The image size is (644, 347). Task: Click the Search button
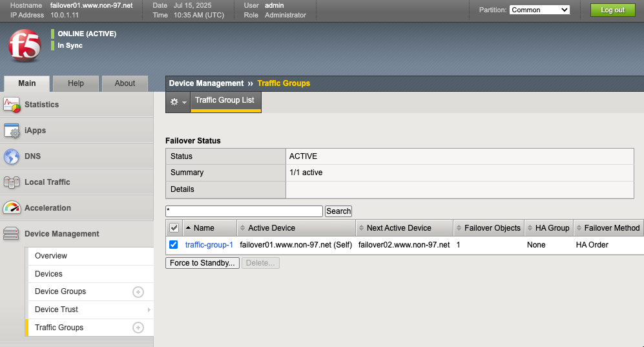pyautogui.click(x=338, y=211)
